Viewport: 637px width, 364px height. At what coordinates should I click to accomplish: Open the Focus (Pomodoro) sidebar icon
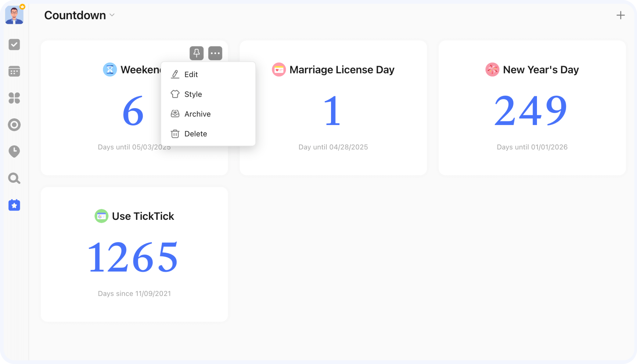[14, 125]
